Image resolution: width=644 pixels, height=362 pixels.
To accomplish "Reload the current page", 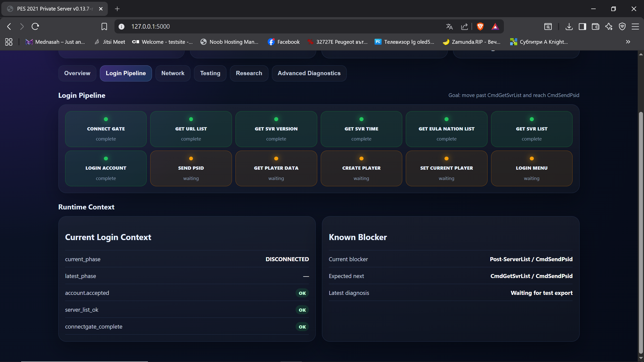I will [x=35, y=26].
